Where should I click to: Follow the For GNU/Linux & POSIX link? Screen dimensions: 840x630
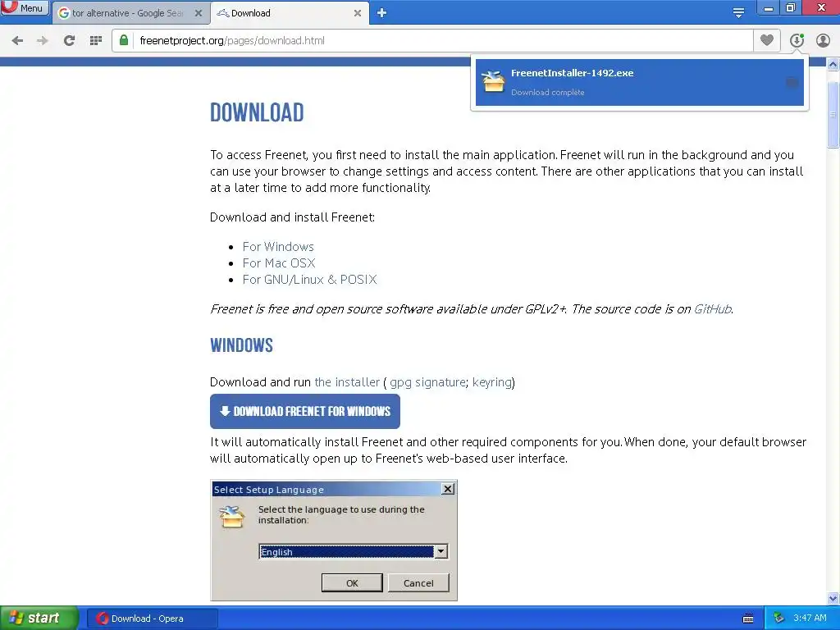(309, 280)
